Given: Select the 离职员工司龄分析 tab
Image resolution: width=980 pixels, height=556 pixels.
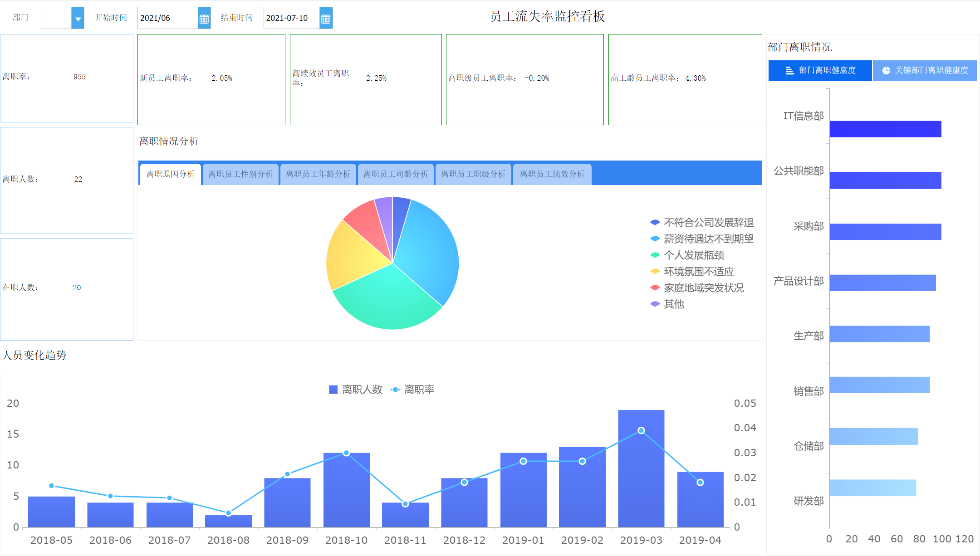Looking at the screenshot, I should pyautogui.click(x=396, y=174).
